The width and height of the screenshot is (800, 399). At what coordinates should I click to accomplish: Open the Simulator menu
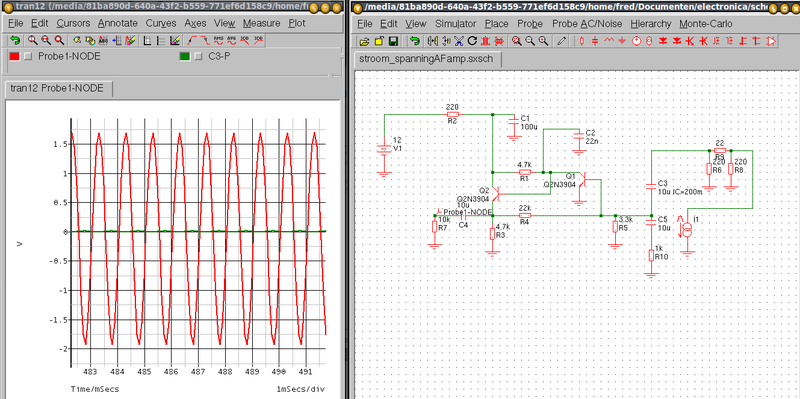click(455, 23)
